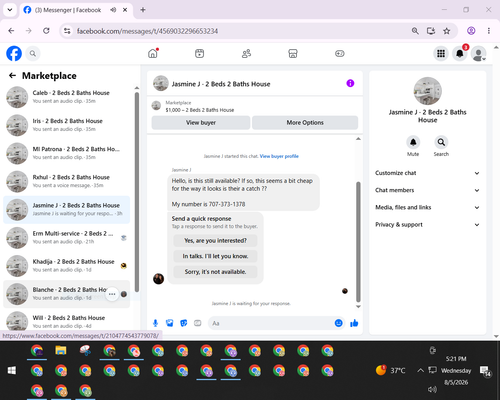Image resolution: width=500 pixels, height=400 pixels.
Task: Open Will - 2 Beds 2 Baths House chat
Action: [67, 321]
